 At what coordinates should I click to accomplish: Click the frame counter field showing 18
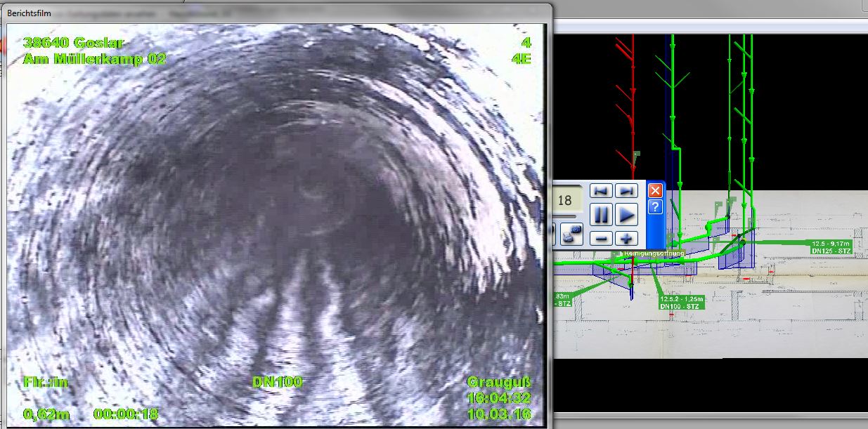(565, 200)
